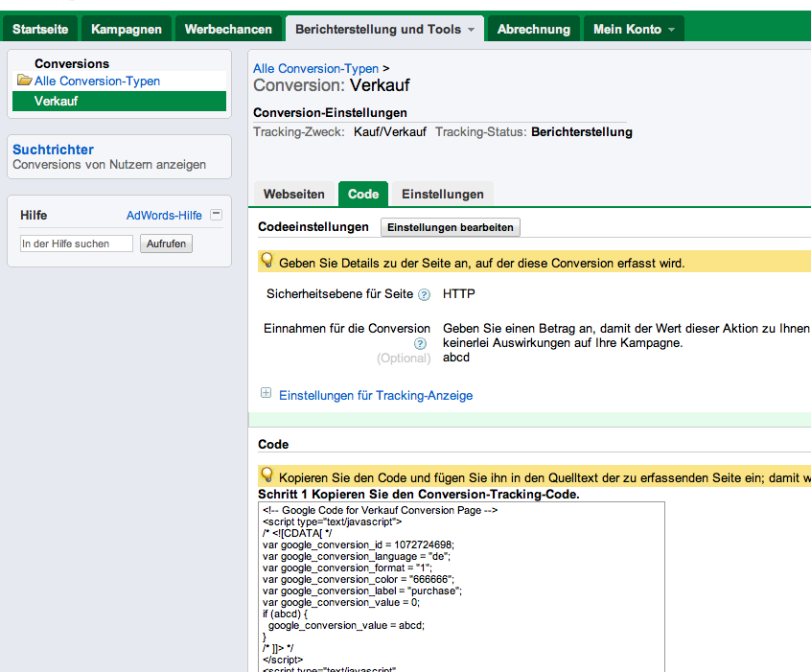
Task: Go to the Kampagnen tab
Action: [127, 29]
